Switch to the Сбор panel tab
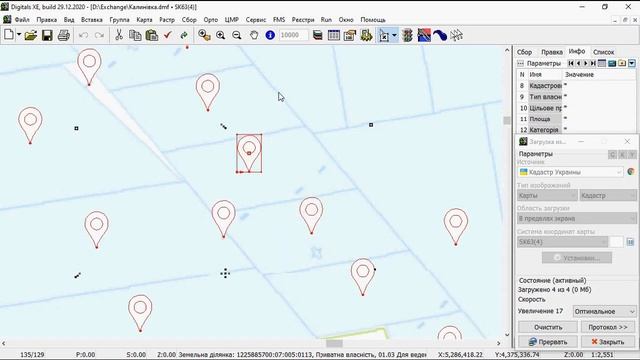This screenshot has height=360, width=640. point(524,52)
